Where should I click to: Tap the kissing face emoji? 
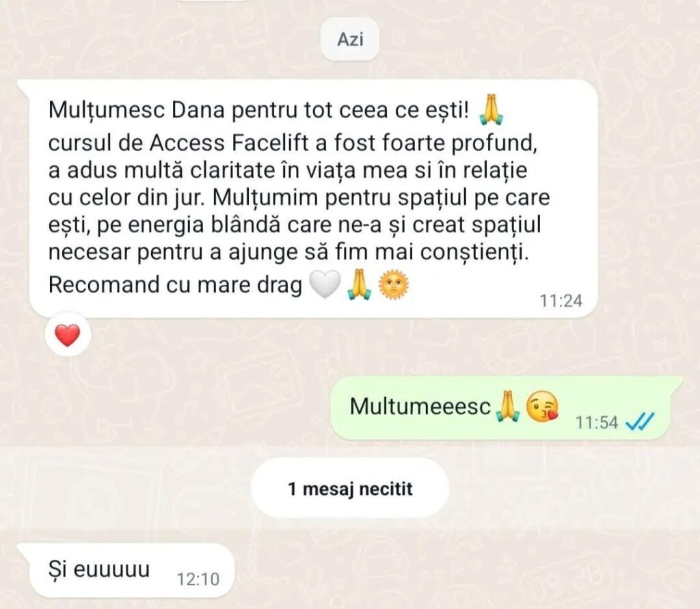pos(542,406)
